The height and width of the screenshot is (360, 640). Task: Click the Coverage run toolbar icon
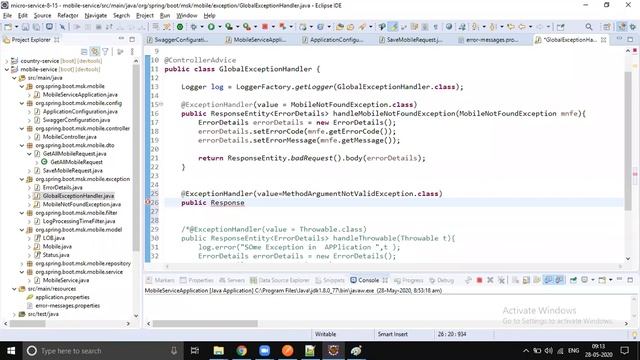tap(229, 27)
